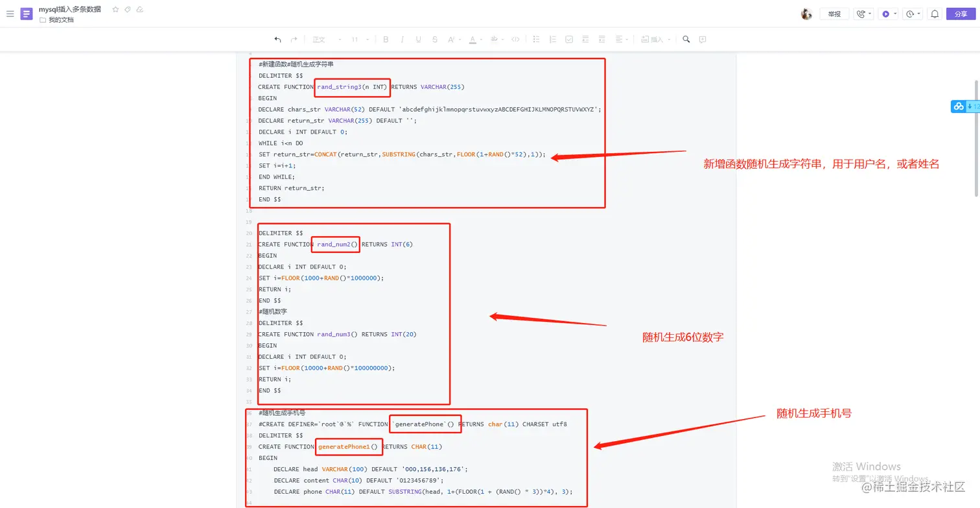The width and height of the screenshot is (980, 508).
Task: Open the 插入 insert menu
Action: tap(656, 40)
